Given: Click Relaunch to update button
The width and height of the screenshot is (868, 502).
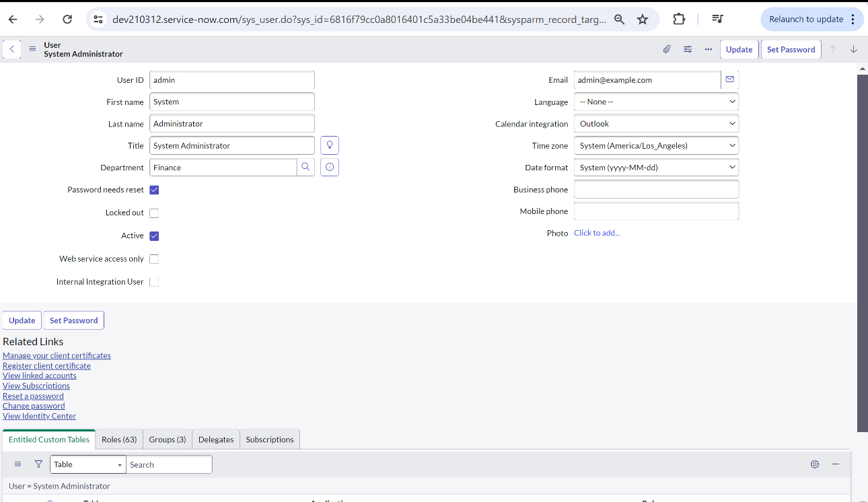Looking at the screenshot, I should tap(812, 20).
